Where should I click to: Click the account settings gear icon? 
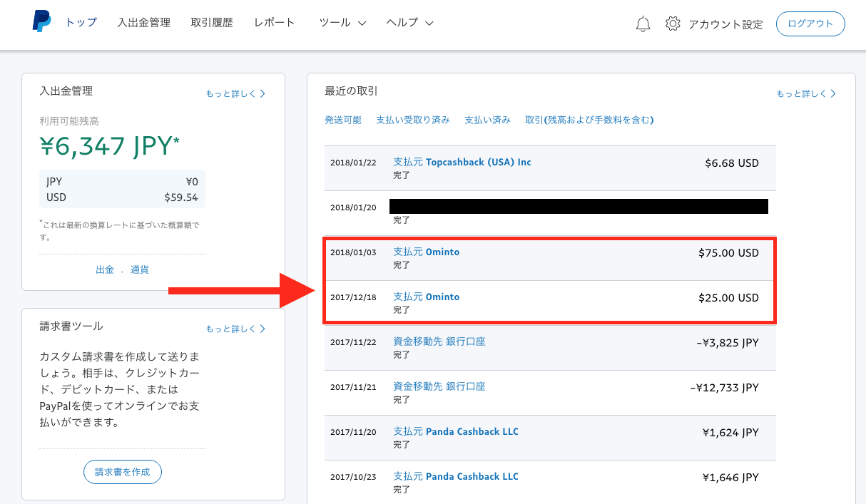click(672, 24)
